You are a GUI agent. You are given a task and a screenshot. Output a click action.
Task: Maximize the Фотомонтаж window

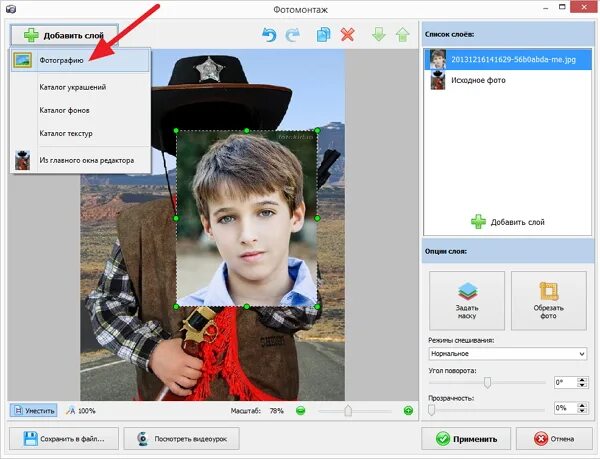(x=562, y=7)
